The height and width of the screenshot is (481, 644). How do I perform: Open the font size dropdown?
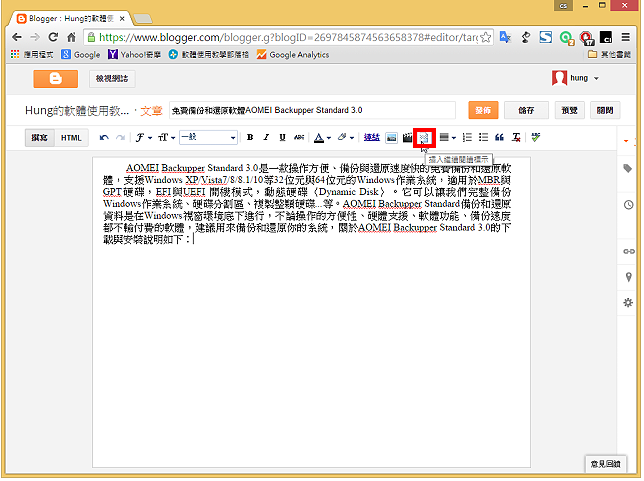(167, 138)
